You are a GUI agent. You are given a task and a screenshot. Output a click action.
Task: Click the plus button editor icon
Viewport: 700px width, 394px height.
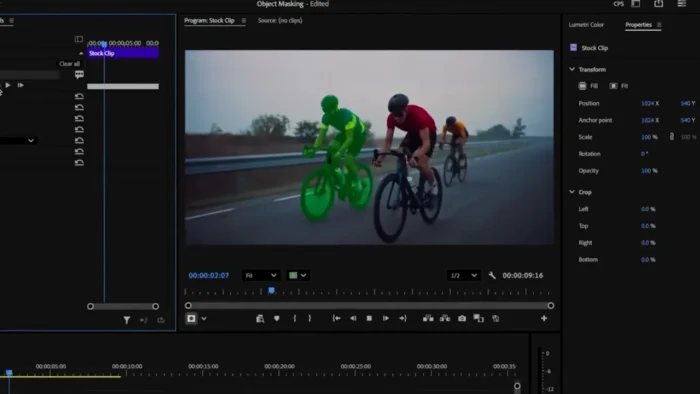pyautogui.click(x=544, y=319)
